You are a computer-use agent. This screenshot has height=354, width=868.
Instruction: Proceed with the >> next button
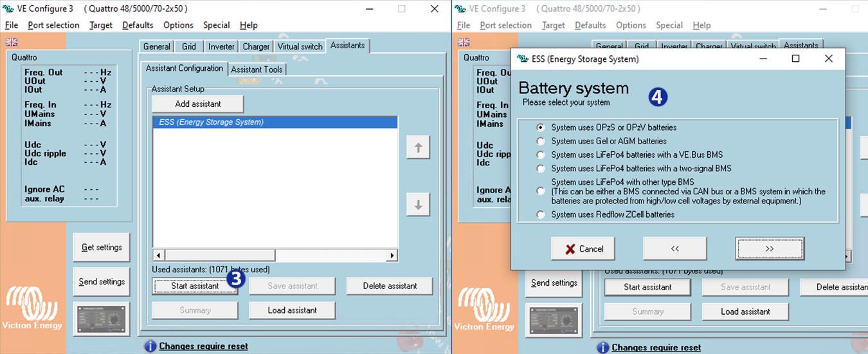770,249
